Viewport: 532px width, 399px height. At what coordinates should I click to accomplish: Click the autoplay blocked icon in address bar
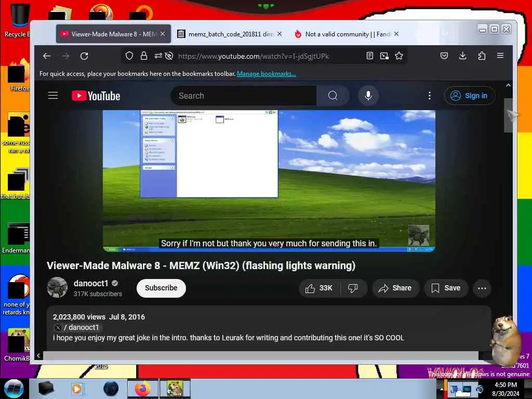tap(169, 56)
